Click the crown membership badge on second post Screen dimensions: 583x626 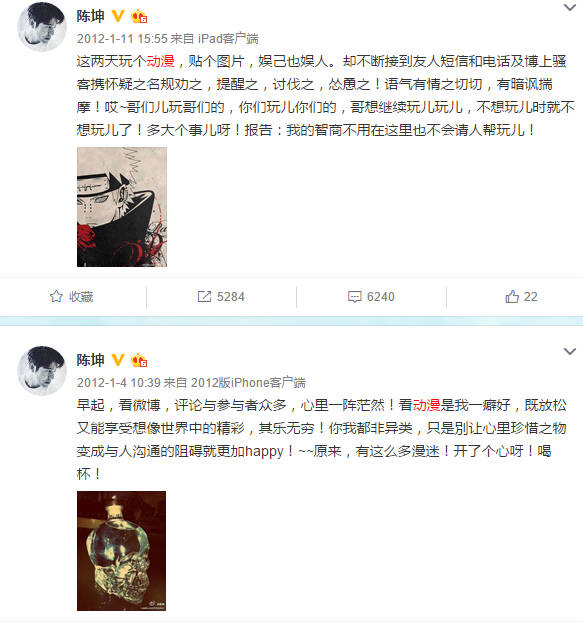tap(139, 360)
